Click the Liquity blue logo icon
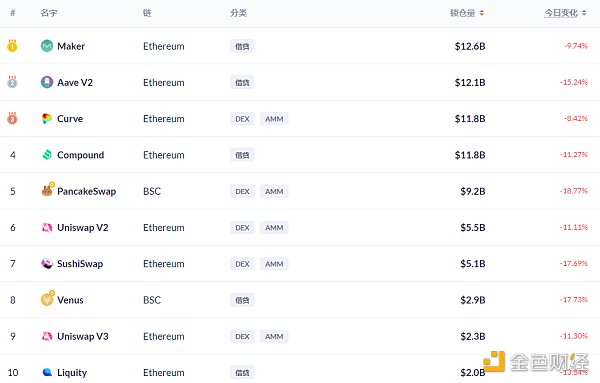The width and height of the screenshot is (600, 383). 47,372
